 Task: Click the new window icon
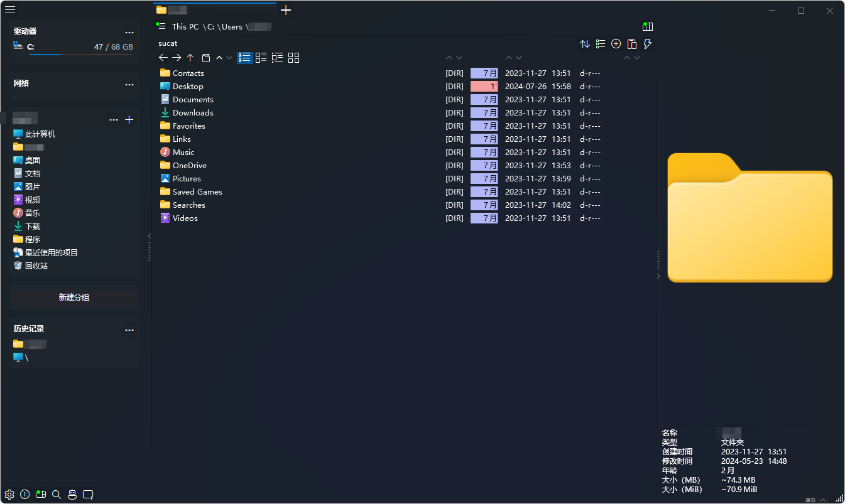coord(88,495)
